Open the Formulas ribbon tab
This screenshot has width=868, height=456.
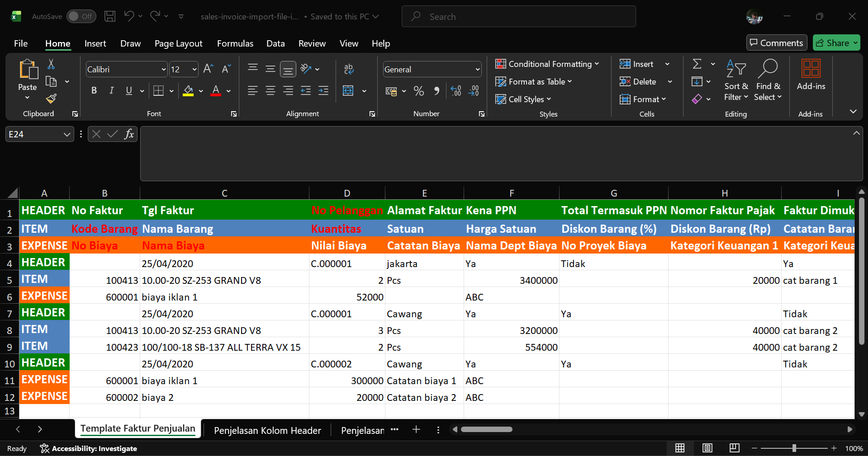[x=235, y=43]
